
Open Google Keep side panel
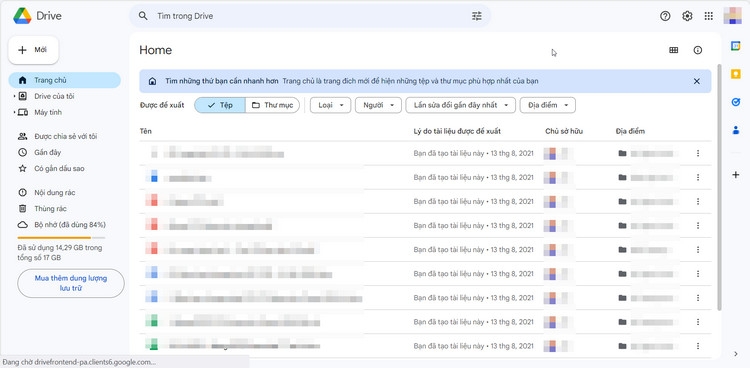pos(736,74)
